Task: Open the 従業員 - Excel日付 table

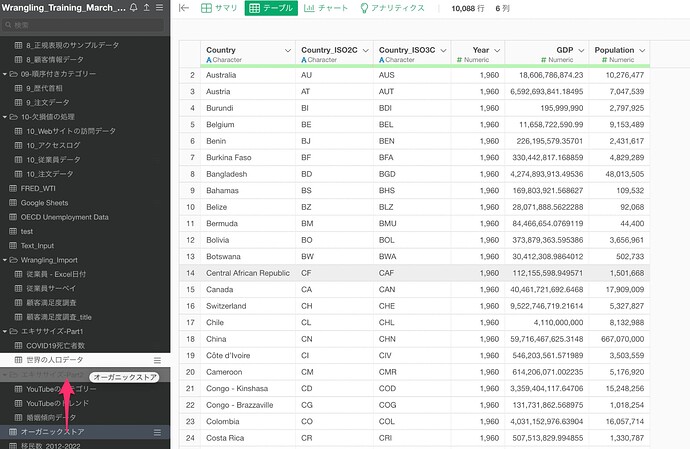Action: coord(56,274)
